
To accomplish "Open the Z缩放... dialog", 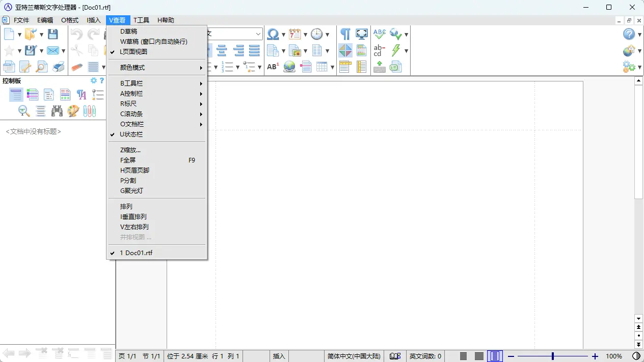I will 156,150.
